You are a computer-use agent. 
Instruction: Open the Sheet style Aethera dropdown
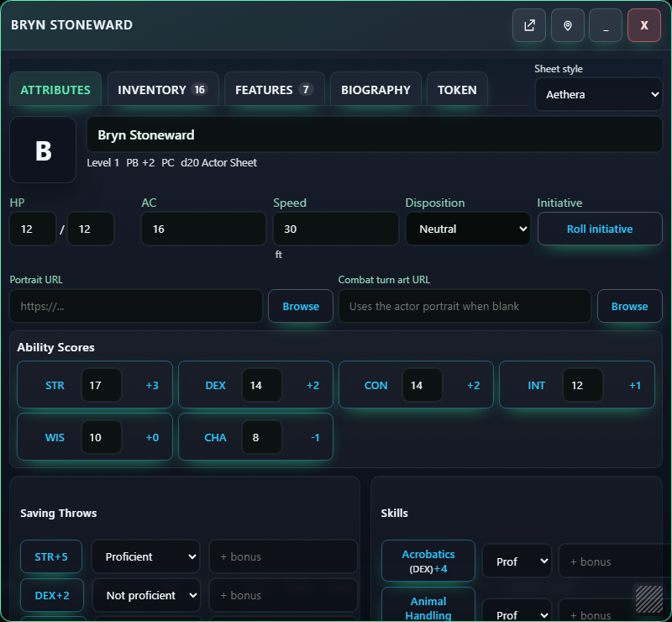(599, 94)
